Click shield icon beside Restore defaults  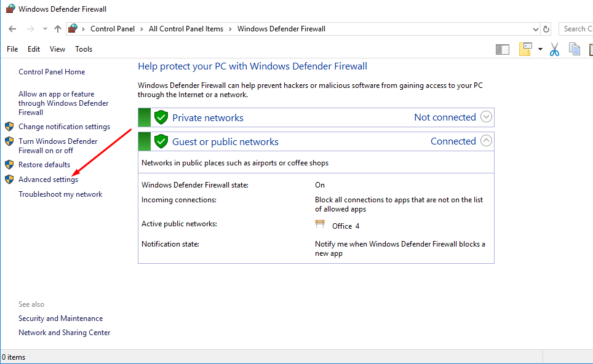tap(9, 165)
